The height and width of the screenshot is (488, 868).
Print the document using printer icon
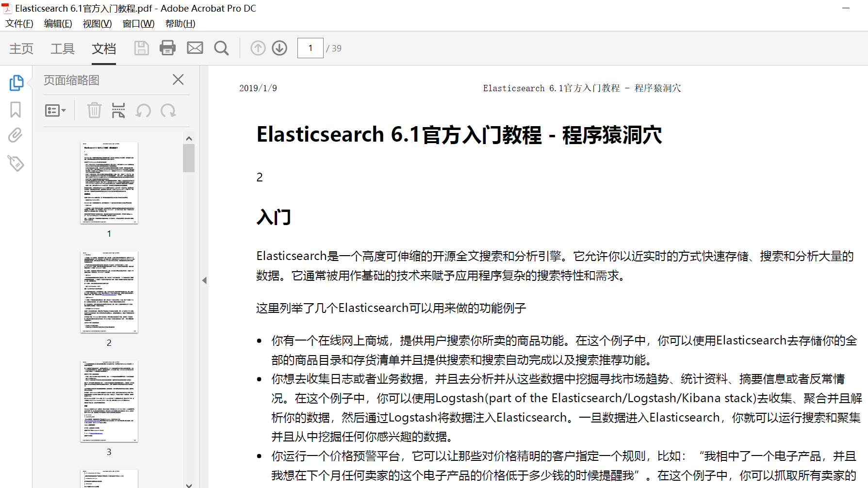click(167, 48)
